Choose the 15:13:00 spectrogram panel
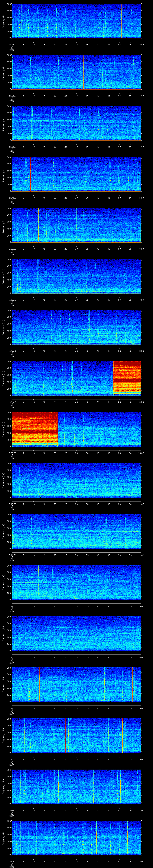 [x=77, y=634]
